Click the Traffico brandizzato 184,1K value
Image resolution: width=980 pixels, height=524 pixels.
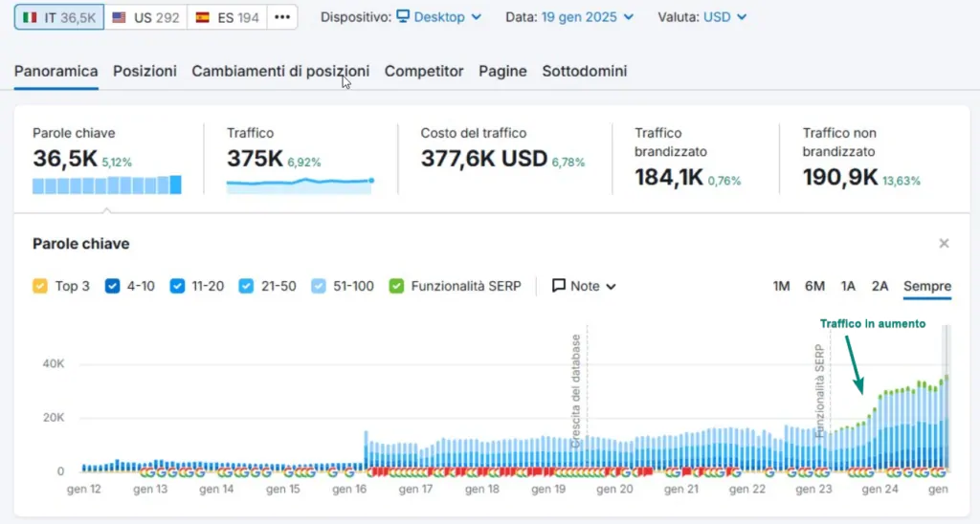tap(669, 178)
